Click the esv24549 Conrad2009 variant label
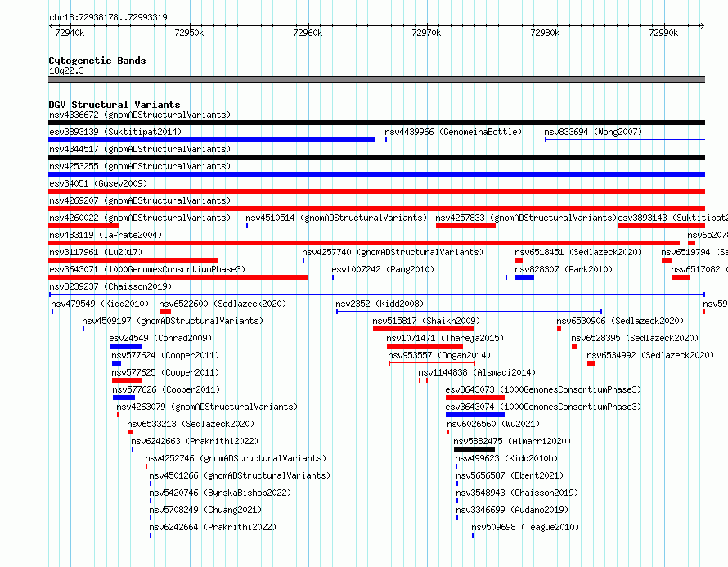The image size is (728, 567). pyautogui.click(x=160, y=338)
